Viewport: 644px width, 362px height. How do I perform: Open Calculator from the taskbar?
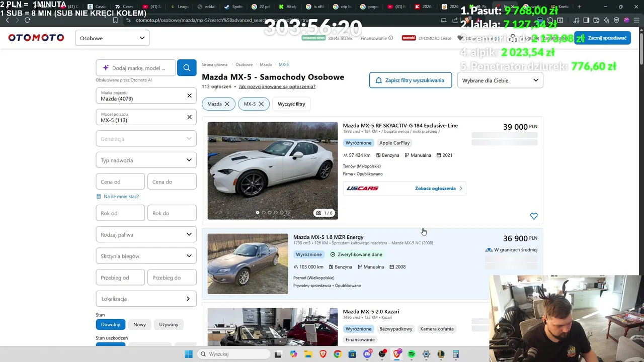[x=456, y=354]
